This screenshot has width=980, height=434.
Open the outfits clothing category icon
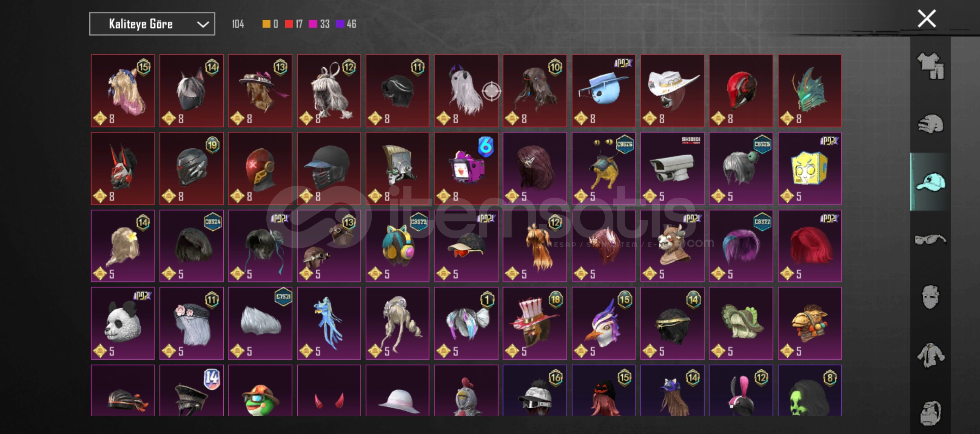(931, 66)
